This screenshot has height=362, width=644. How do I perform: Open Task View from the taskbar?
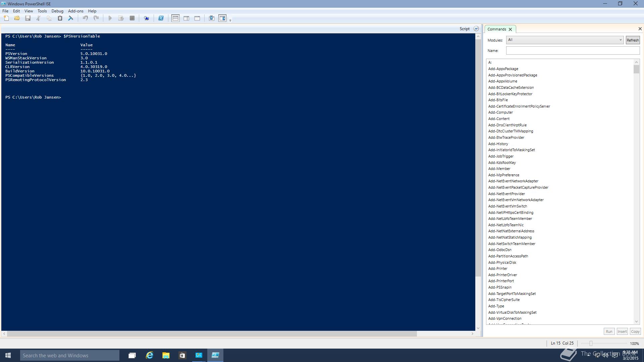pyautogui.click(x=132, y=355)
